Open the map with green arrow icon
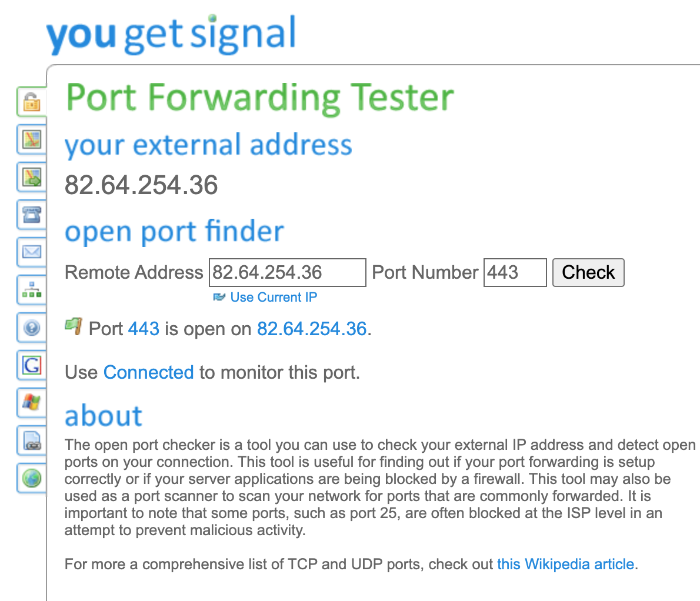The height and width of the screenshot is (601, 700). point(32,177)
